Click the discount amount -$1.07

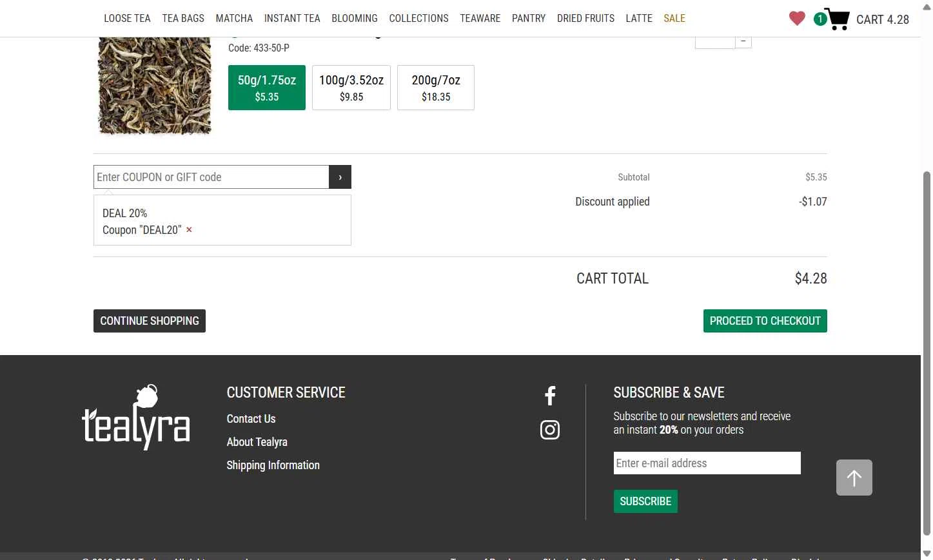tap(812, 202)
